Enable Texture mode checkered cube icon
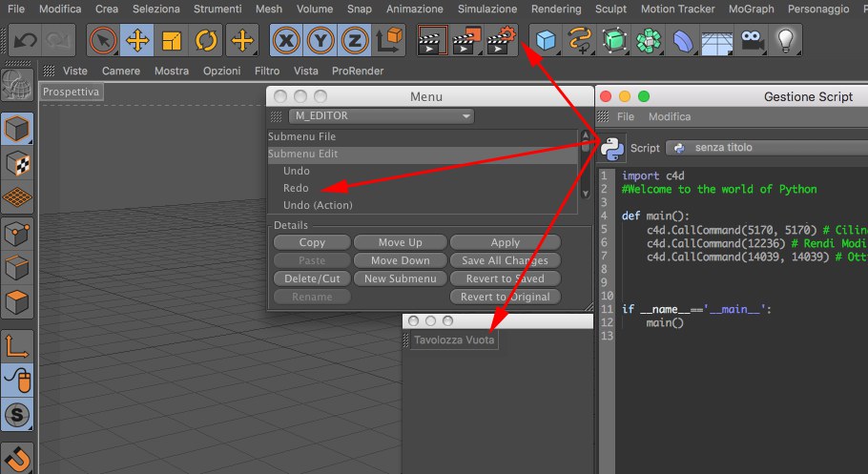 coord(17,163)
